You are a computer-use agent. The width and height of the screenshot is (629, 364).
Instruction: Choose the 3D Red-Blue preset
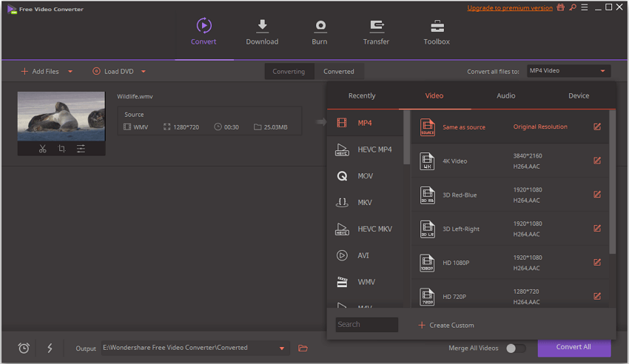(x=510, y=195)
